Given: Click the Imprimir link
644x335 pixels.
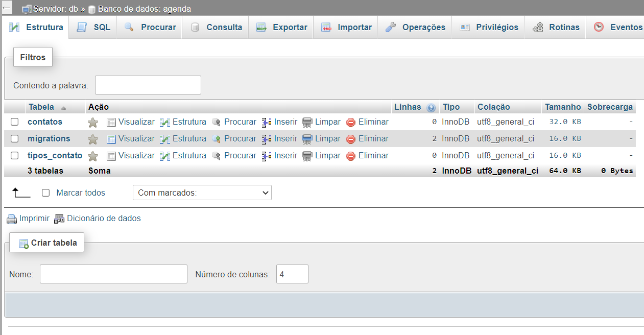Looking at the screenshot, I should click(34, 219).
